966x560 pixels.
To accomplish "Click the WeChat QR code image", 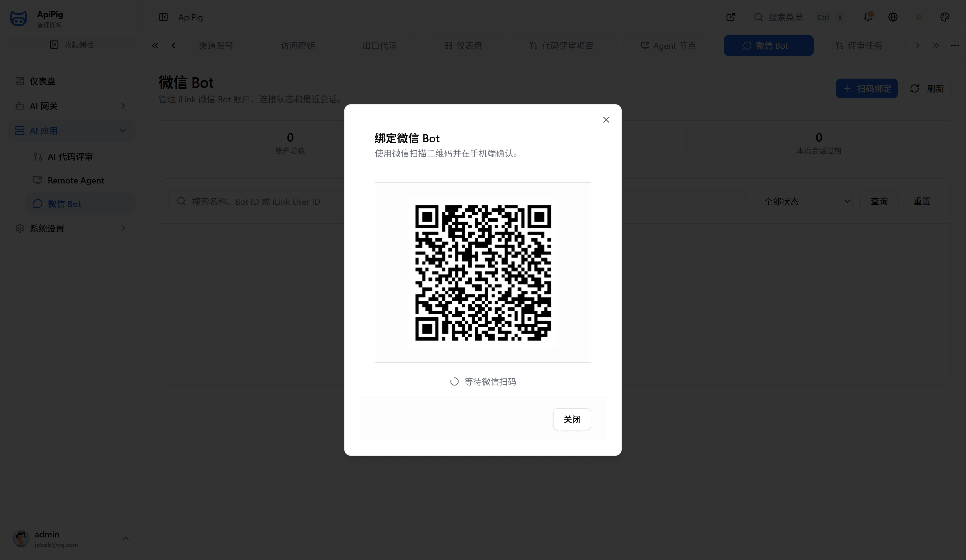I will [x=483, y=273].
